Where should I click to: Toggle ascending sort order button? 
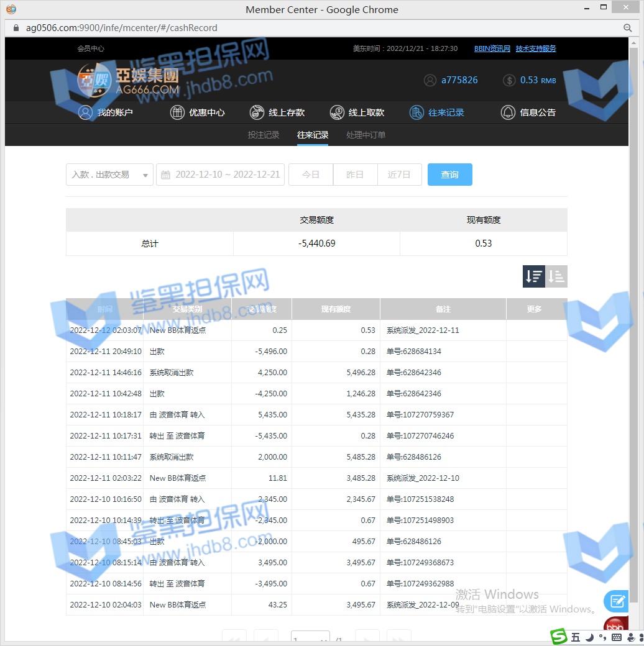[556, 276]
